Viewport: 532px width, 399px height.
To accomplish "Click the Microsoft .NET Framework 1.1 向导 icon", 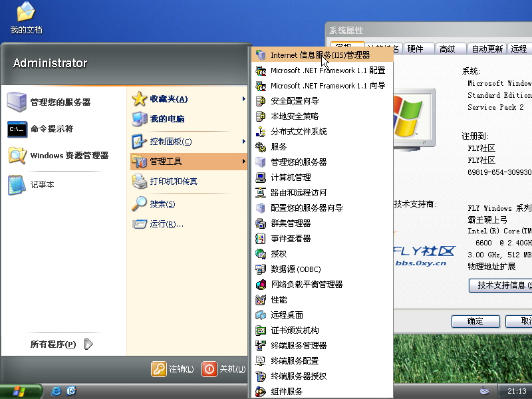I will pos(260,86).
